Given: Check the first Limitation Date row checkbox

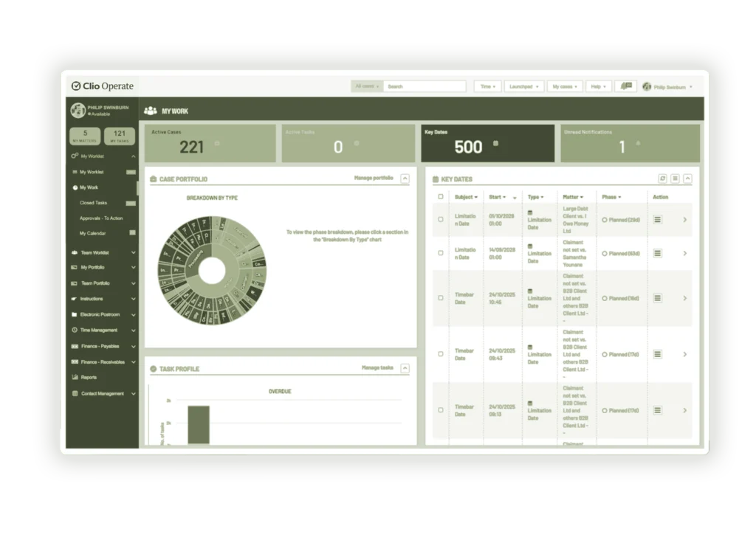Looking at the screenshot, I should point(441,220).
